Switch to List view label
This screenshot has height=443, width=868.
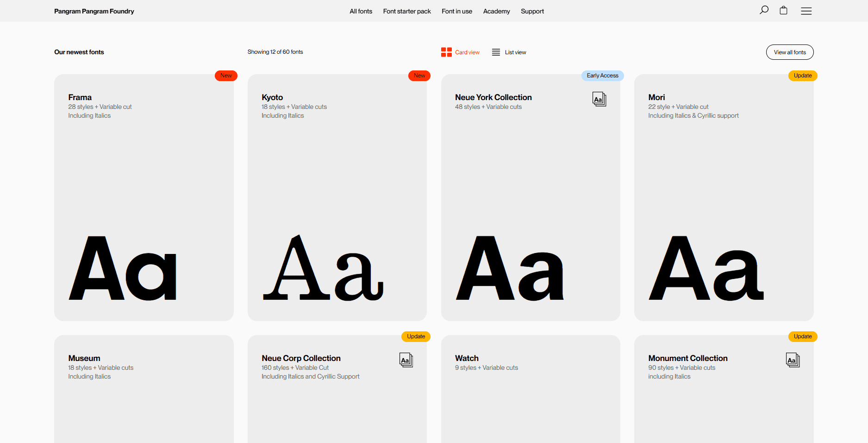click(515, 52)
